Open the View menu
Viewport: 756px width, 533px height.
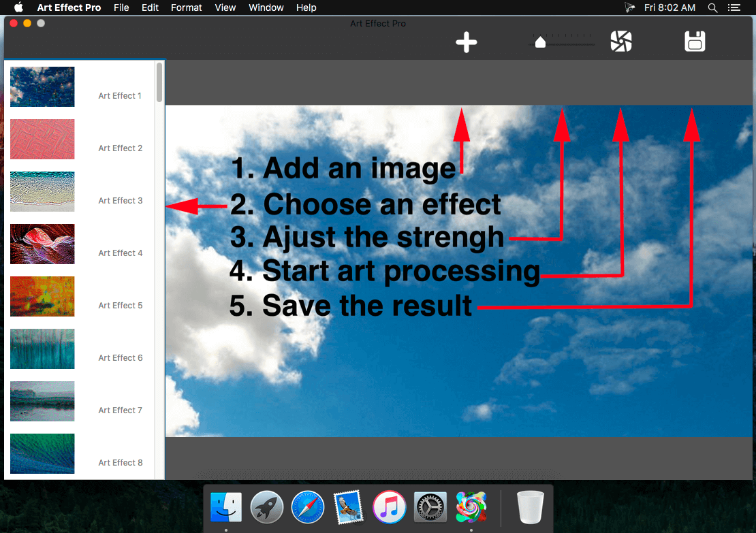click(x=225, y=7)
